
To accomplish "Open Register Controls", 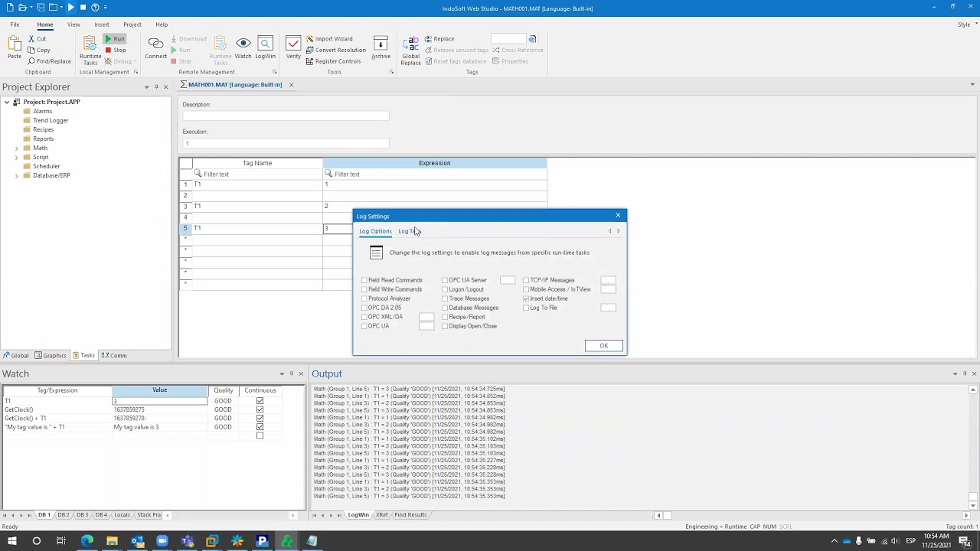I will 333,61.
